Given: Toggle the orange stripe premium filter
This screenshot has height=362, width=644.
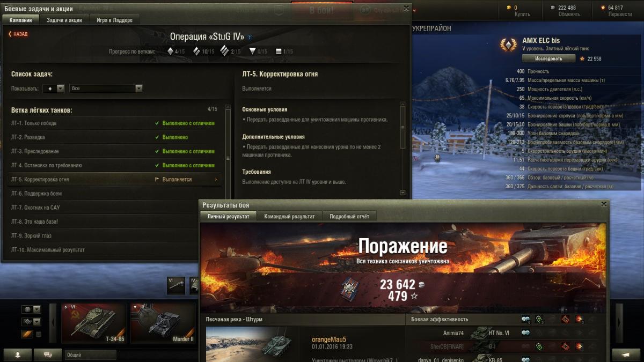Looking at the screenshot, I should [x=27, y=334].
